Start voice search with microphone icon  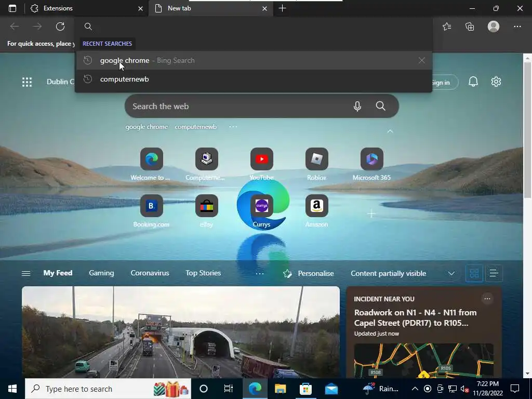(357, 106)
